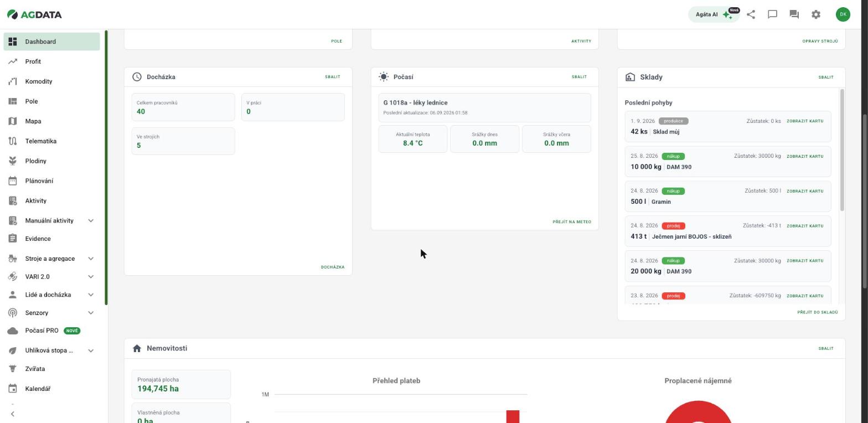The width and height of the screenshot is (868, 423).
Task: Click the Kalendář icon
Action: tap(13, 389)
